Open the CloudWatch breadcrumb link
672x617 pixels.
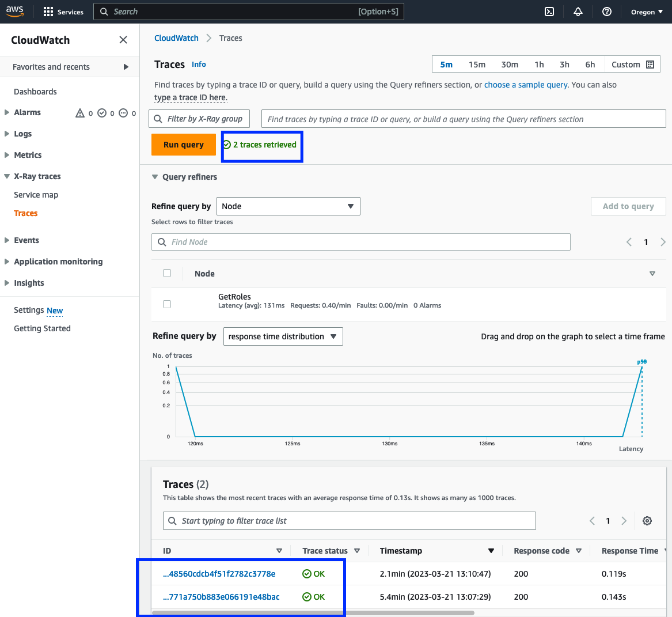(x=176, y=38)
